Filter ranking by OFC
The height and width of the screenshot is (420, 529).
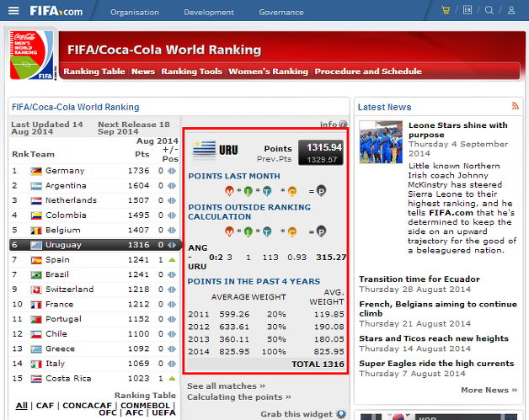108,412
